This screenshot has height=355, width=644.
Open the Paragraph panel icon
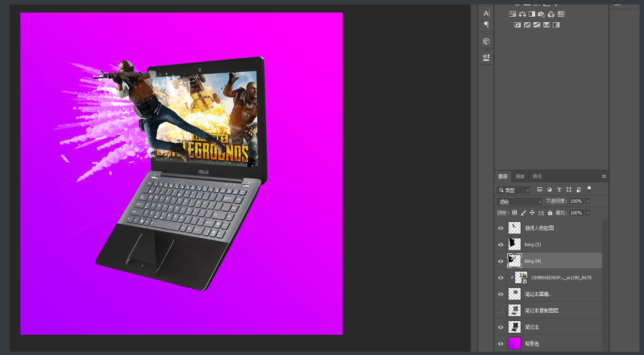coord(486,24)
